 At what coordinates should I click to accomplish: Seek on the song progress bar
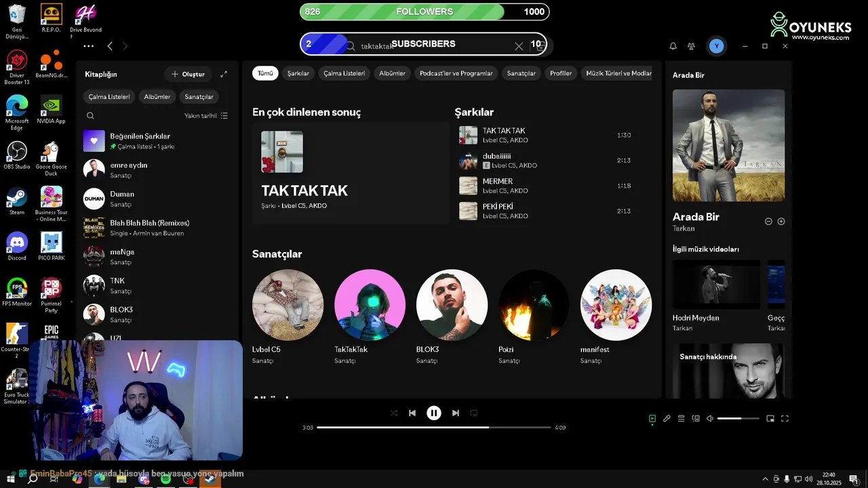tap(434, 428)
